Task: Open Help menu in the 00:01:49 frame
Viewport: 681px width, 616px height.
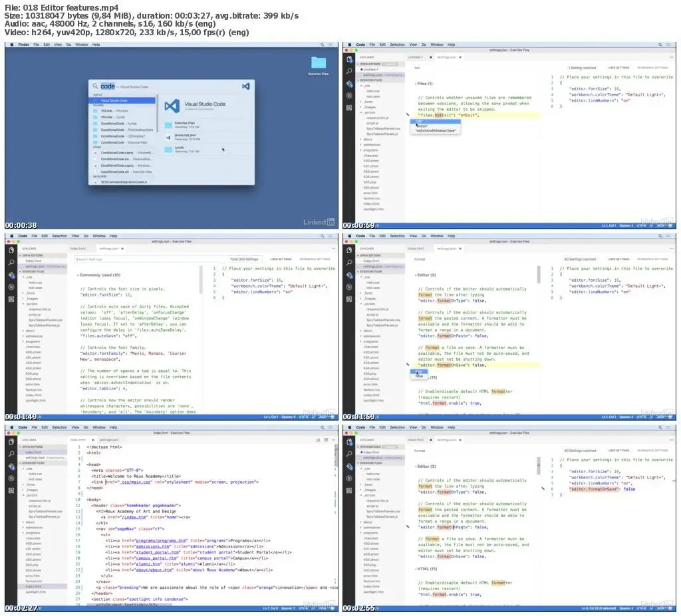Action: click(x=113, y=236)
